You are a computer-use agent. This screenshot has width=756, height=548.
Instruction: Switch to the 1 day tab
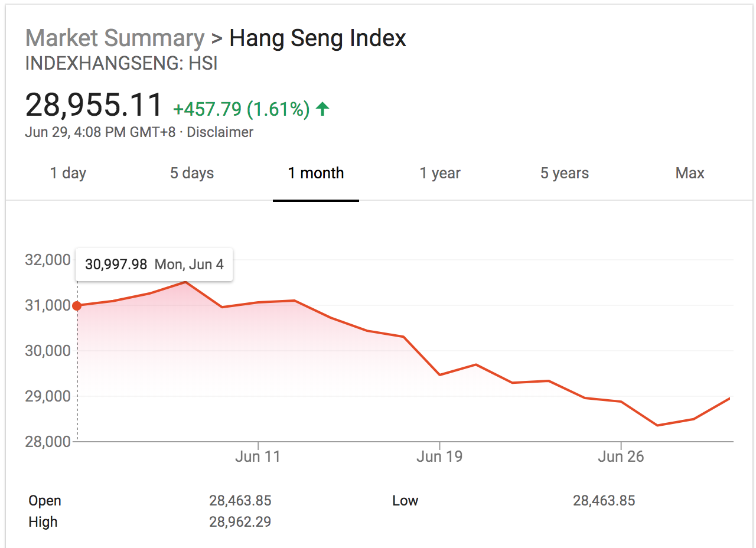(x=67, y=173)
